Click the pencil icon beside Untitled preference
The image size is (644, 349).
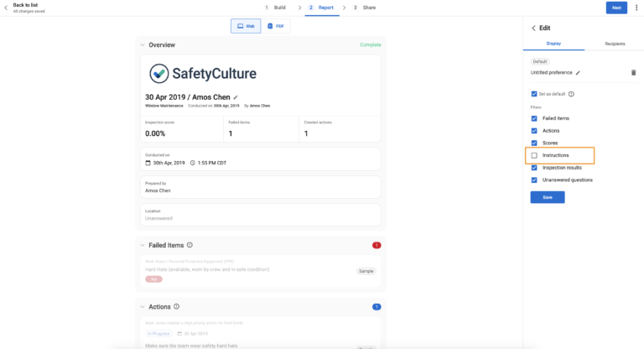pos(578,73)
